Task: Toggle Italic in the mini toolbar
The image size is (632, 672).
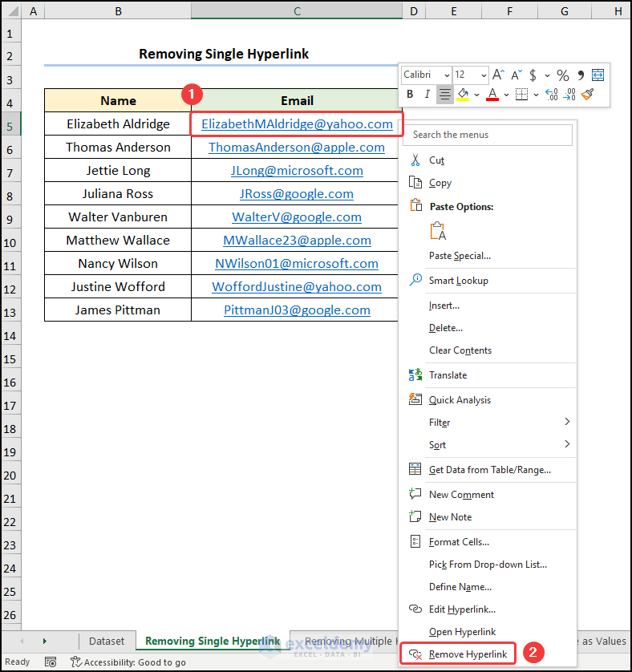Action: tap(427, 95)
